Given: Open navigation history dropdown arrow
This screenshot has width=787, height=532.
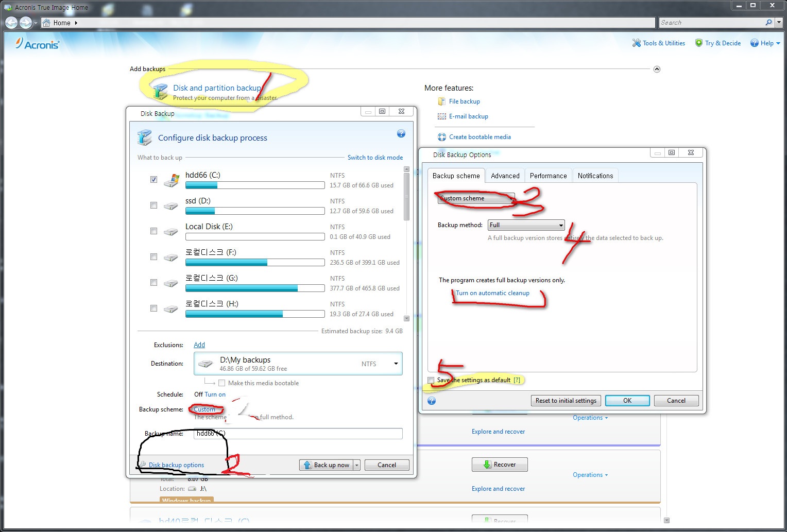Looking at the screenshot, I should tap(36, 23).
